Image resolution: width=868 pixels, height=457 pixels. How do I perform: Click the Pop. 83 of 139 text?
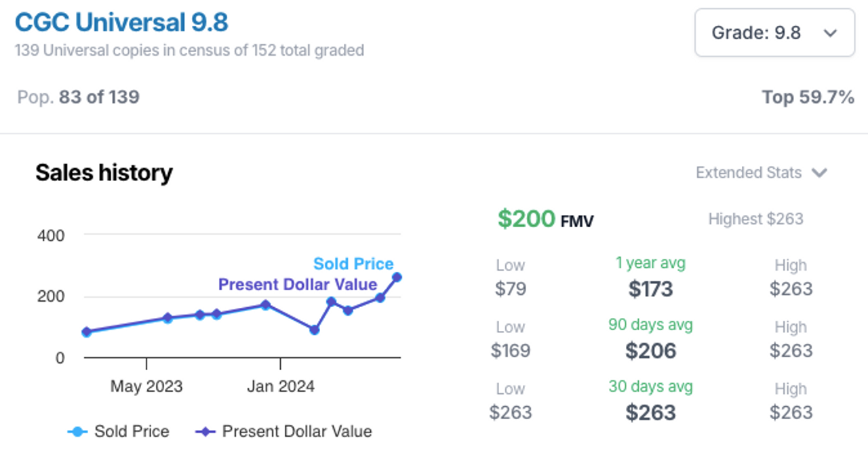coord(79,97)
